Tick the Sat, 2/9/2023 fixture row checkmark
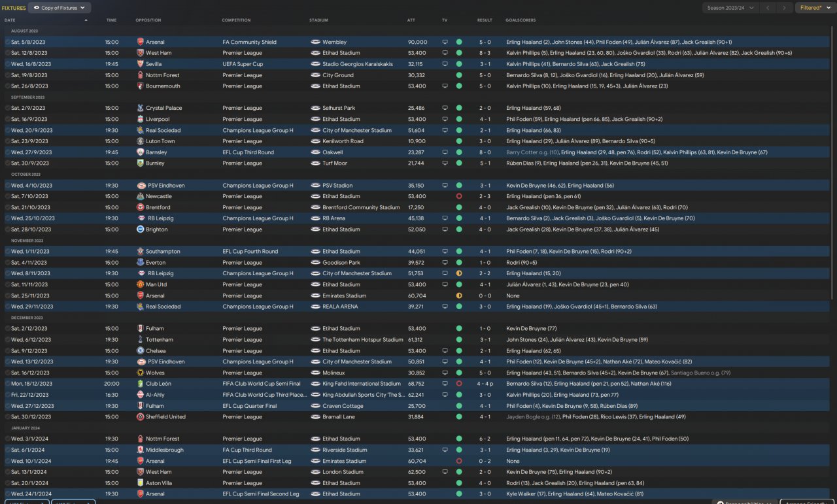Screen dimensions: 837x504 point(8,108)
